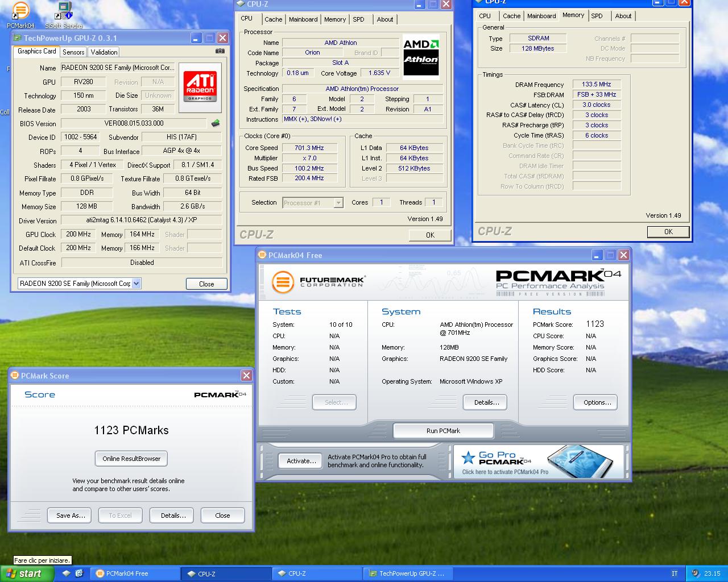Click the Windows start button
Image resolution: width=728 pixels, height=582 pixels.
27,573
